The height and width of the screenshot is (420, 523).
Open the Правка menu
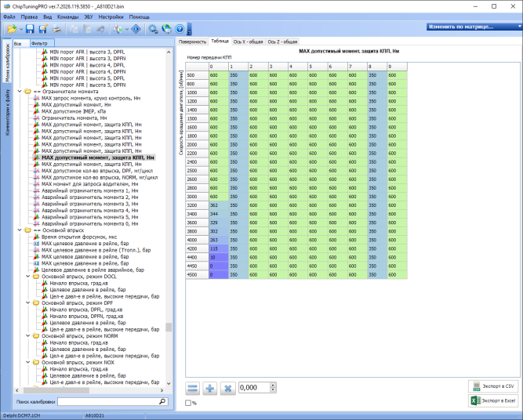pos(29,16)
